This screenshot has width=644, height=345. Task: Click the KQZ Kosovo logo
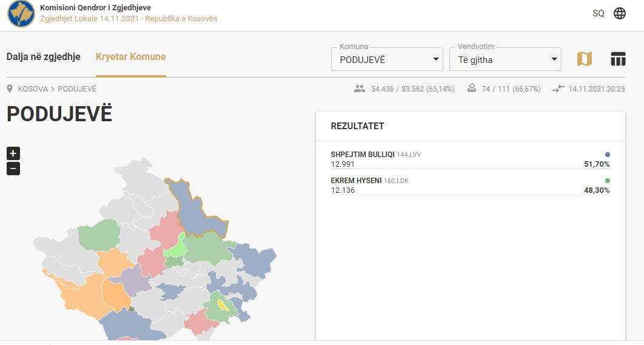tap(21, 13)
